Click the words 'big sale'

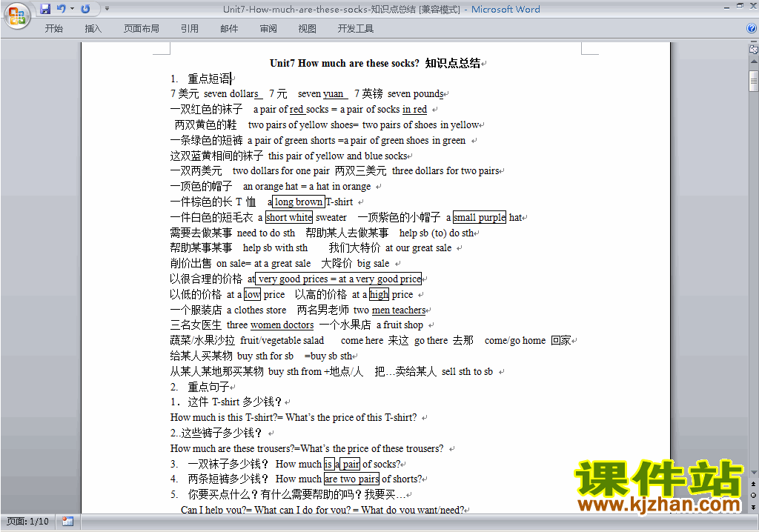click(374, 263)
